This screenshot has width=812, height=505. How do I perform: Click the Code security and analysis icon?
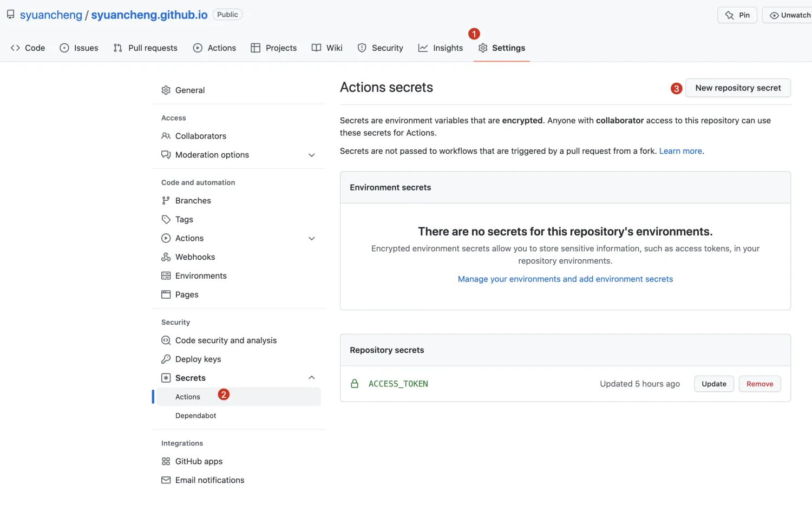coord(166,340)
